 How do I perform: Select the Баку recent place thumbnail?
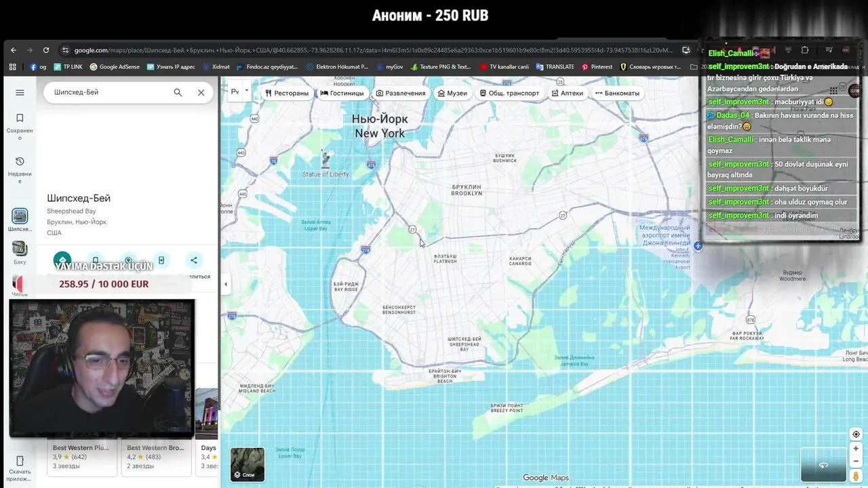(20, 249)
